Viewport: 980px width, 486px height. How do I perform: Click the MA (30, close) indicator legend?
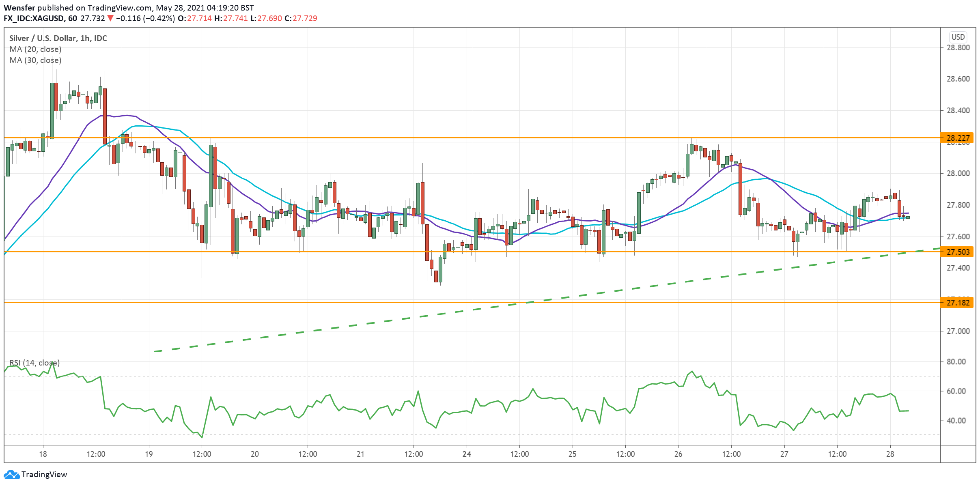35,60
